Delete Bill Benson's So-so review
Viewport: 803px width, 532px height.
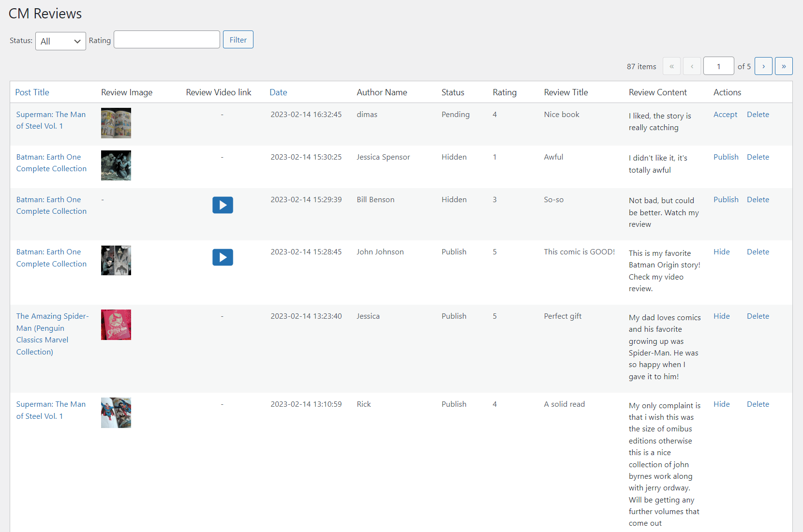(x=758, y=200)
